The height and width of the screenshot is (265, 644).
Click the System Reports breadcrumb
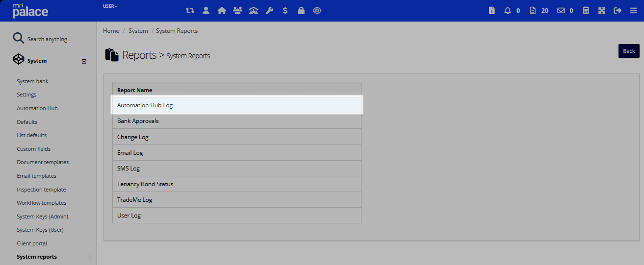coord(177,31)
